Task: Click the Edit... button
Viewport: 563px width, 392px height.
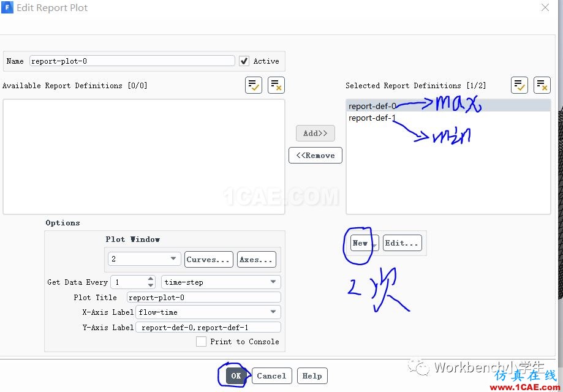Action: pyautogui.click(x=402, y=243)
